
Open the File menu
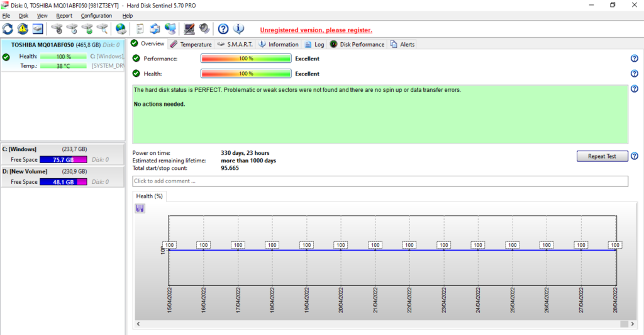6,16
